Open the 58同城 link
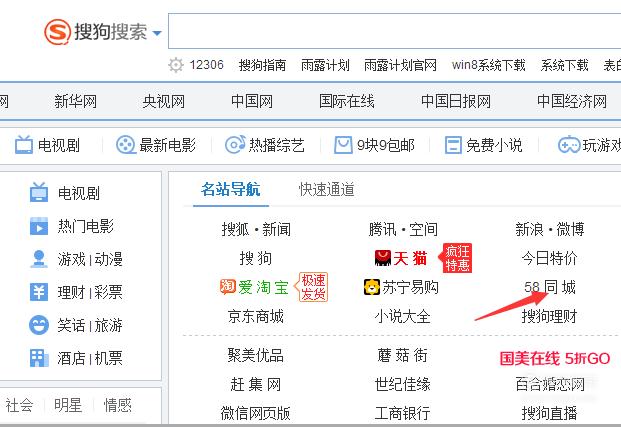The image size is (621, 427). point(549,287)
